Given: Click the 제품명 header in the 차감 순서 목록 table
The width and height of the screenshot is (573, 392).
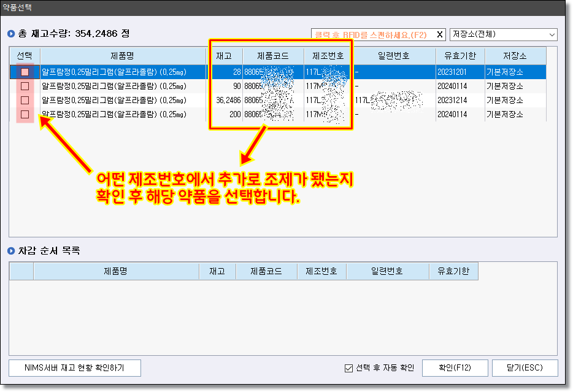Looking at the screenshot, I should 116,271.
